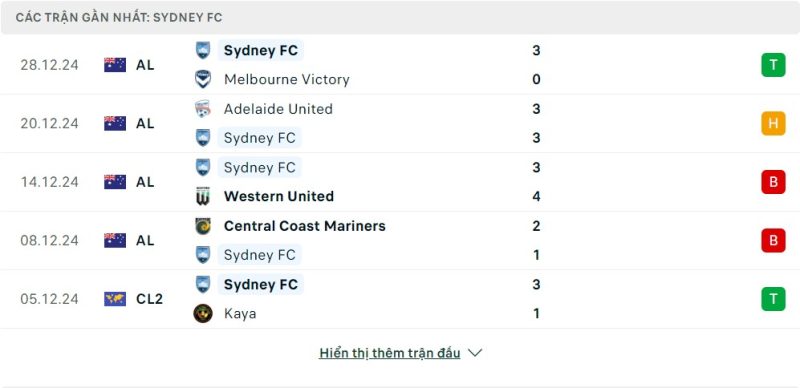
Task: Open 'Hiển thị thêm trận đấu' link
Action: click(x=390, y=353)
